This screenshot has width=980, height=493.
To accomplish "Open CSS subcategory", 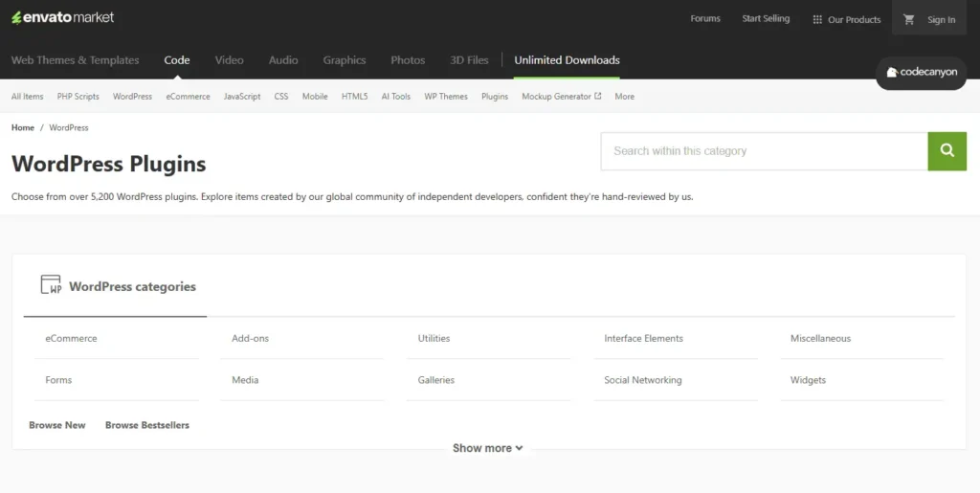I will pos(281,97).
